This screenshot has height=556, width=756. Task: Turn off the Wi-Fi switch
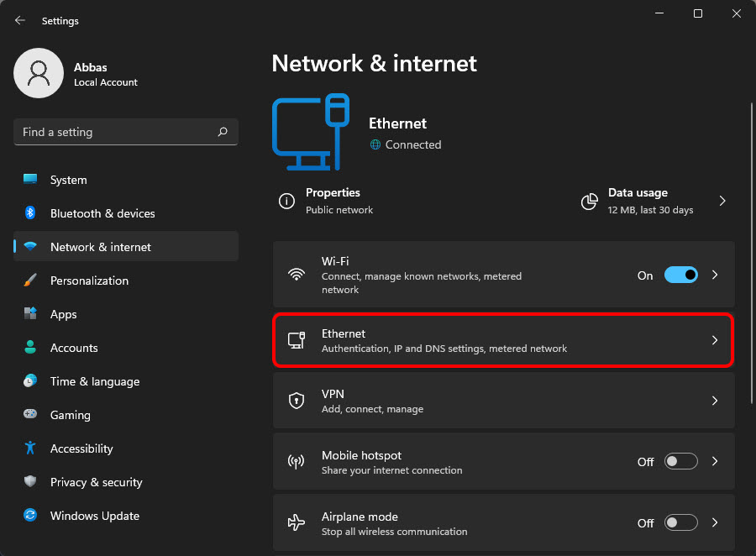tap(680, 275)
